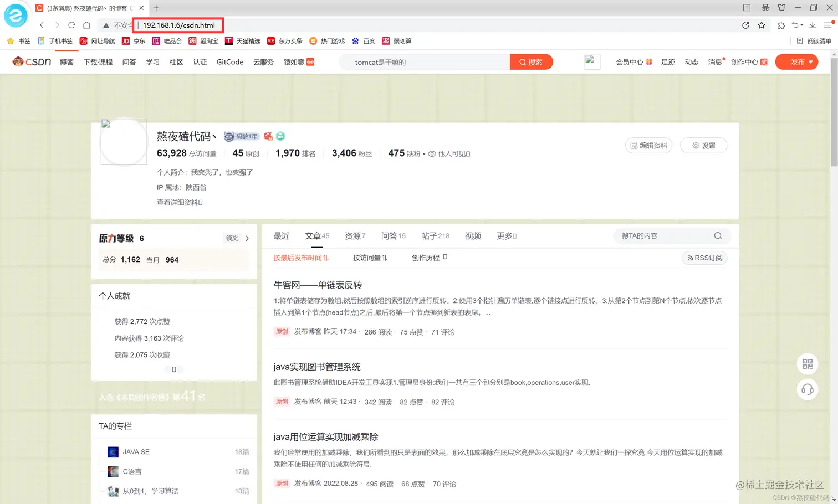Image resolution: width=838 pixels, height=504 pixels.
Task: Expand the 更多 dropdown
Action: point(506,235)
